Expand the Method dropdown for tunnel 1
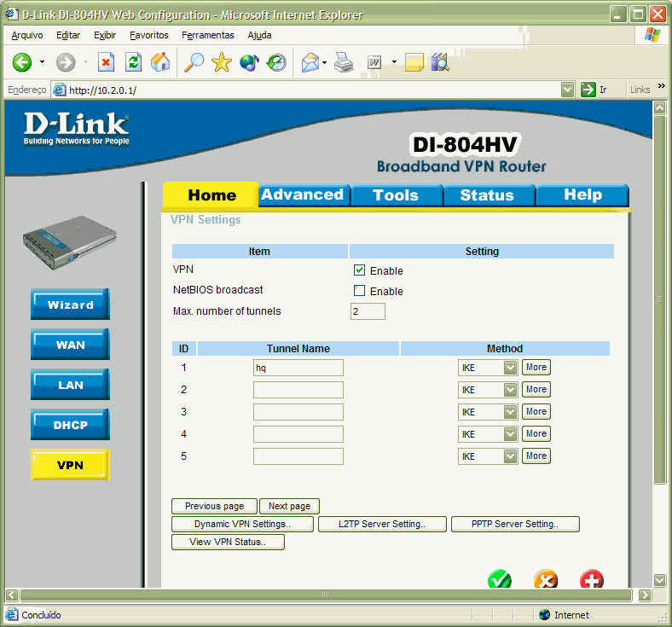Image resolution: width=672 pixels, height=627 pixels. coord(510,368)
